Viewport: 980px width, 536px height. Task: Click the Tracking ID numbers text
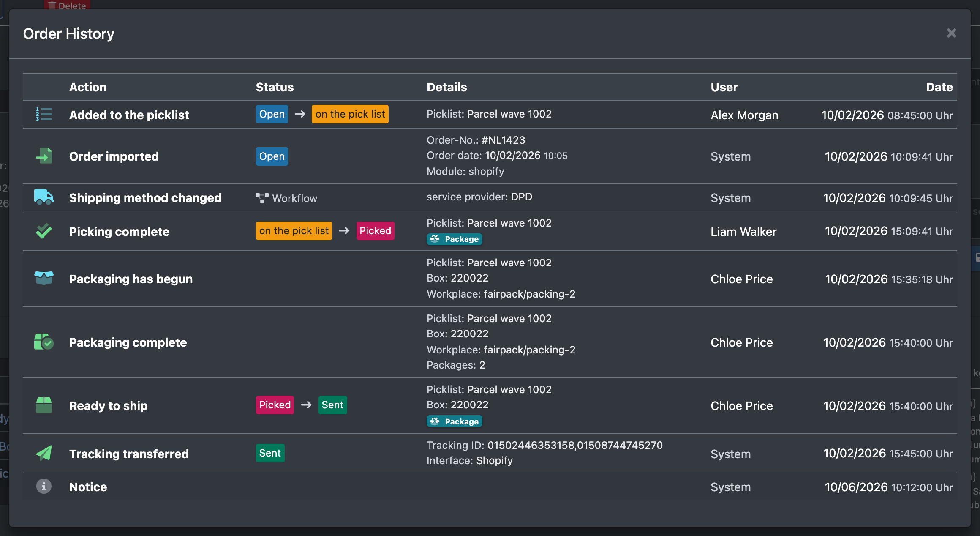tap(575, 445)
